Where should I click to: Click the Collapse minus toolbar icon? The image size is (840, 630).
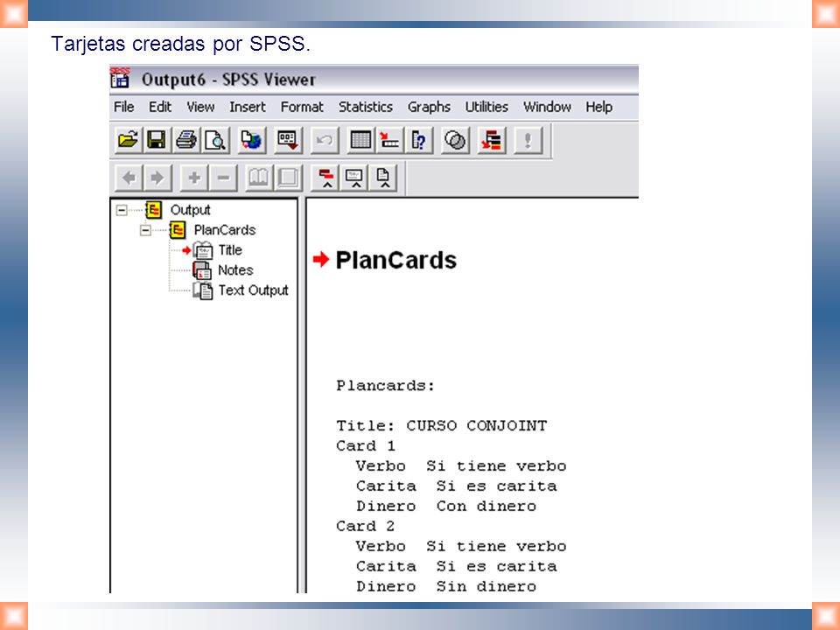click(223, 178)
